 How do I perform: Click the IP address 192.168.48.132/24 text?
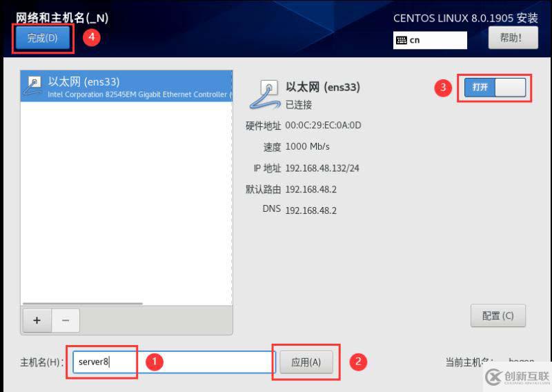click(322, 168)
